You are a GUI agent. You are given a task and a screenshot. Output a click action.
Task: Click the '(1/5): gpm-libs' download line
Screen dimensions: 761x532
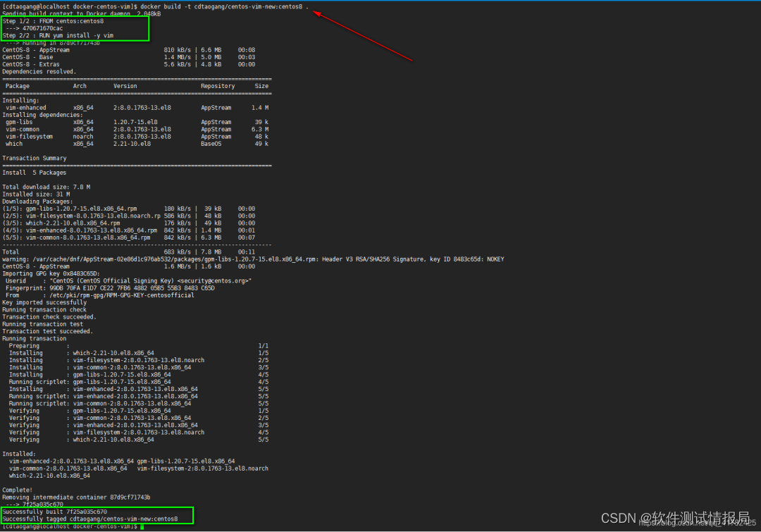129,209
